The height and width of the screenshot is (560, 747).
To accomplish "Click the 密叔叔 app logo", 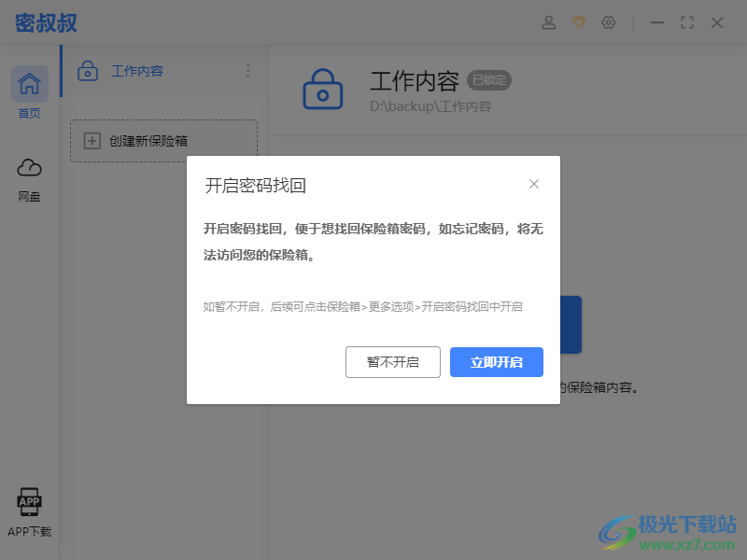I will point(46,22).
